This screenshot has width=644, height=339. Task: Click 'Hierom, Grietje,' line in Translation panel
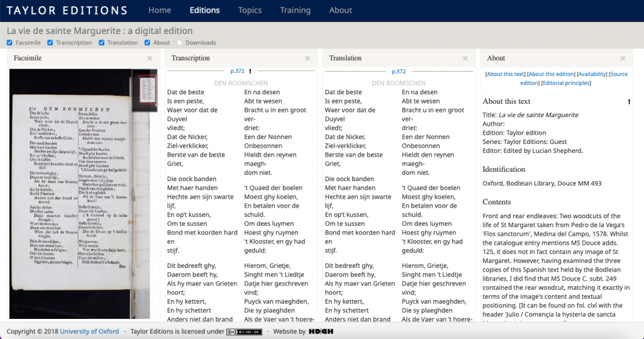pos(425,265)
